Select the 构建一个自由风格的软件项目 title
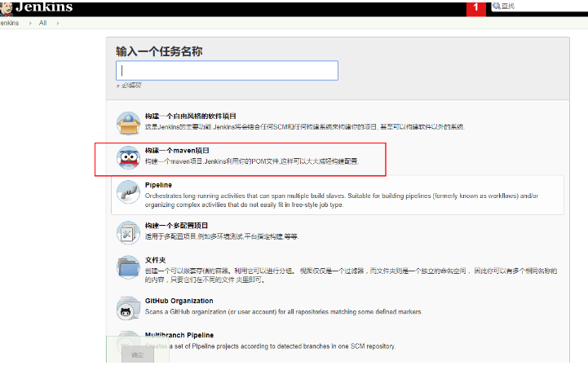 (x=191, y=117)
